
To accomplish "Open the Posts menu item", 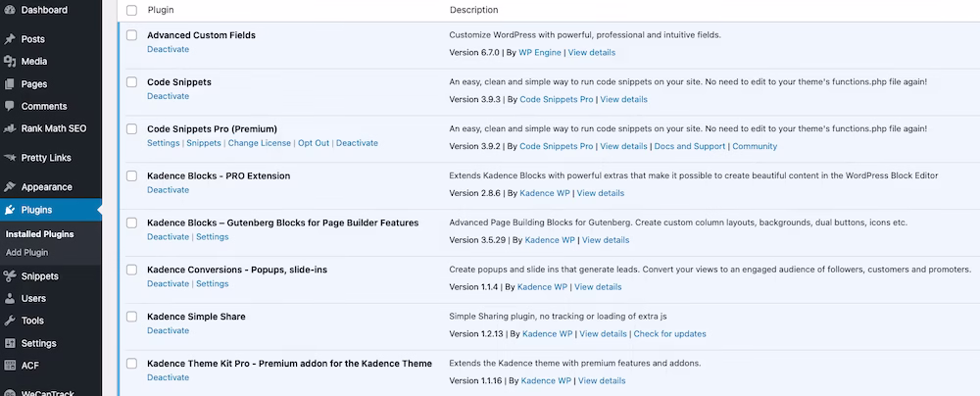I will pos(32,39).
